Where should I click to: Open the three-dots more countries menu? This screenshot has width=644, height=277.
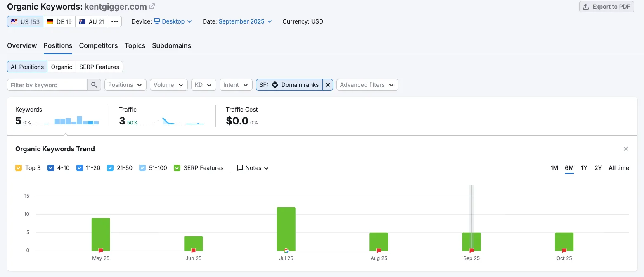[x=115, y=21]
